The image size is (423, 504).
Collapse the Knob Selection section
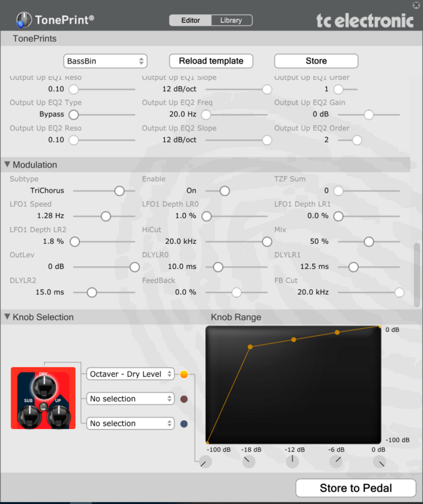point(7,317)
